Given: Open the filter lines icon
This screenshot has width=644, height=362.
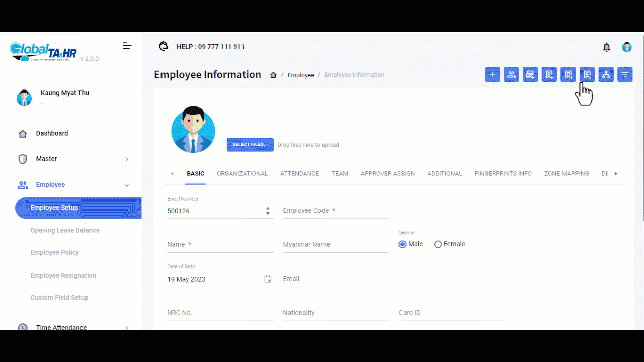Looking at the screenshot, I should pyautogui.click(x=625, y=75).
